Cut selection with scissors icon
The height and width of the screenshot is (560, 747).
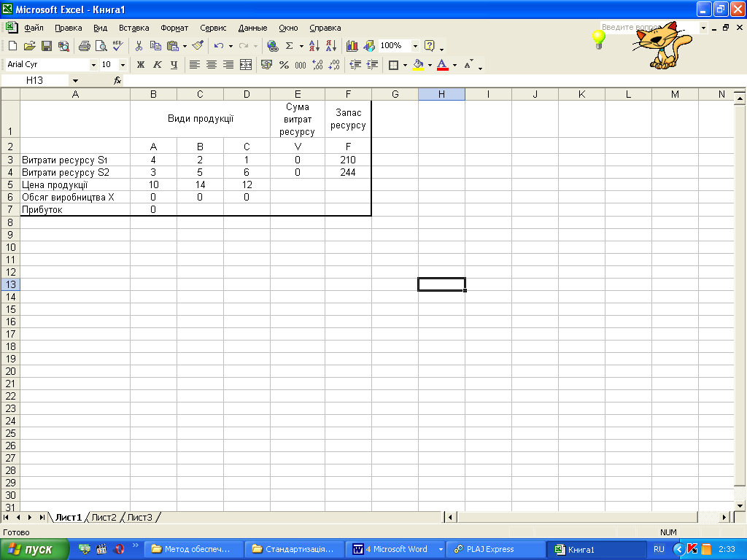click(x=139, y=46)
